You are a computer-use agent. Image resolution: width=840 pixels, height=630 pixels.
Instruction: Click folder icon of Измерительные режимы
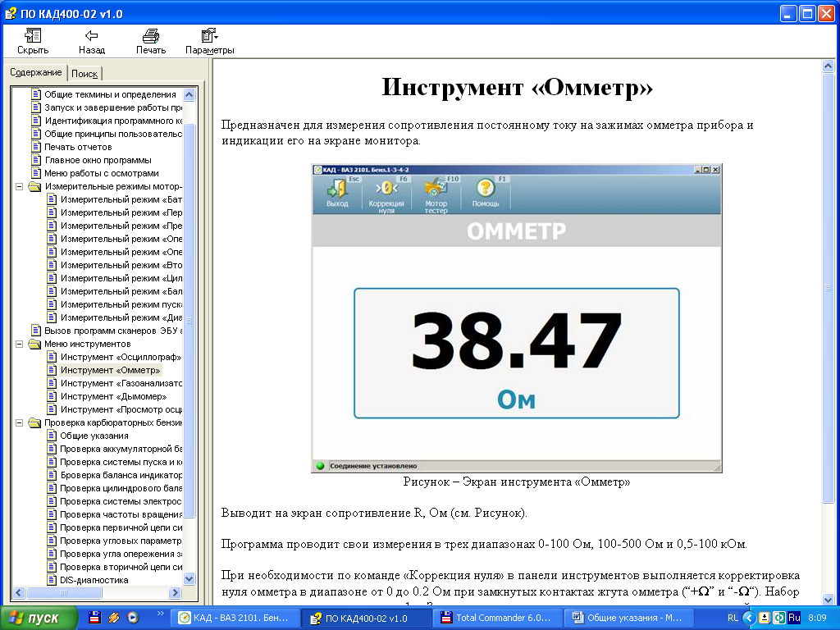34,186
